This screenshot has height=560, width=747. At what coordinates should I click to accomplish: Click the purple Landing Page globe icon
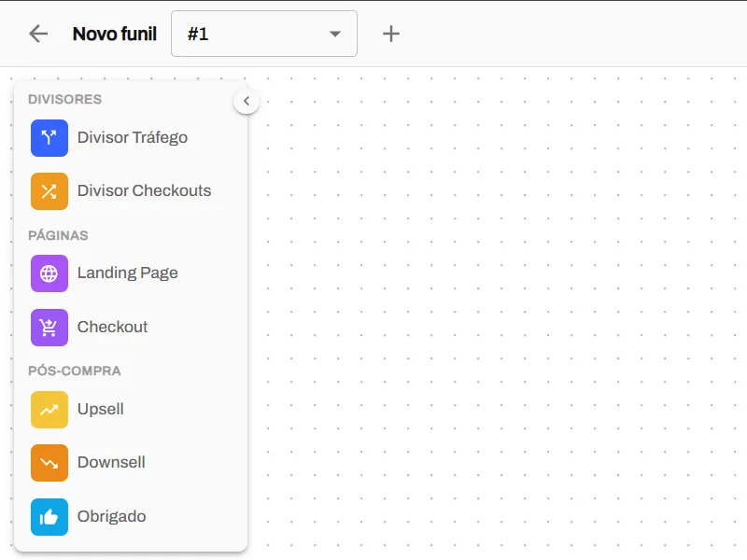(x=49, y=273)
